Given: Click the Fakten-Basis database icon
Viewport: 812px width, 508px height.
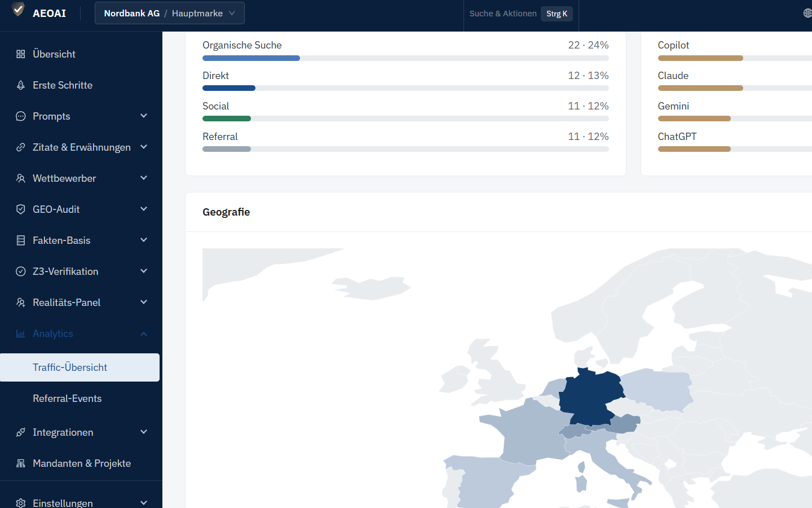Looking at the screenshot, I should point(21,240).
